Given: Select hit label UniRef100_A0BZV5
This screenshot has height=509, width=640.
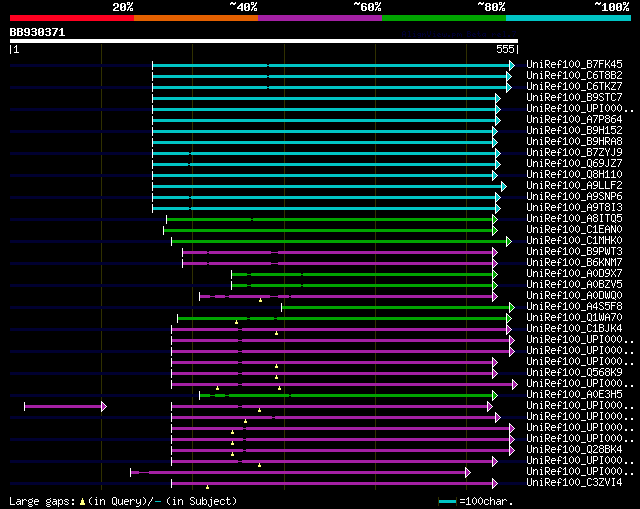Looking at the screenshot, I should [x=574, y=285].
